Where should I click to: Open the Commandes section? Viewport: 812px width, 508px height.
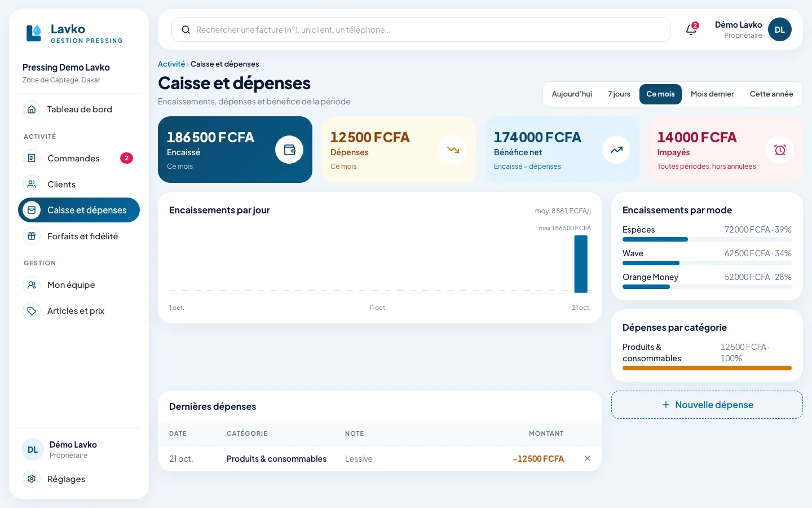[79, 159]
